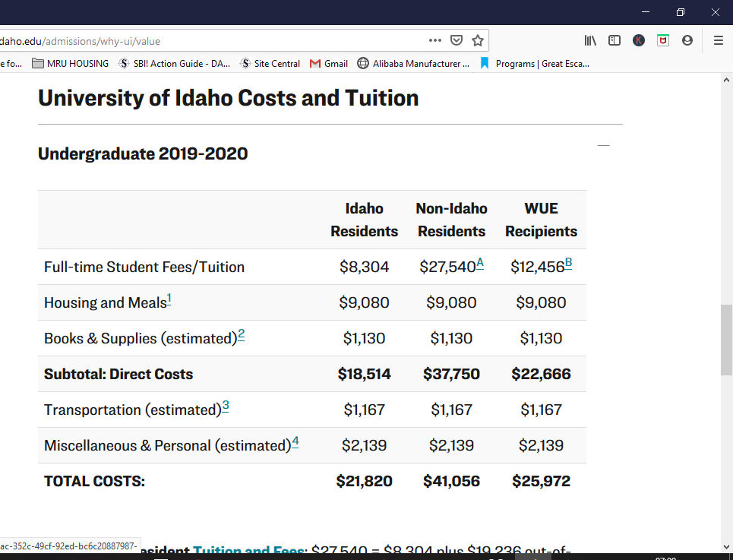Select TOTAL COSTS row label

pyautogui.click(x=94, y=481)
